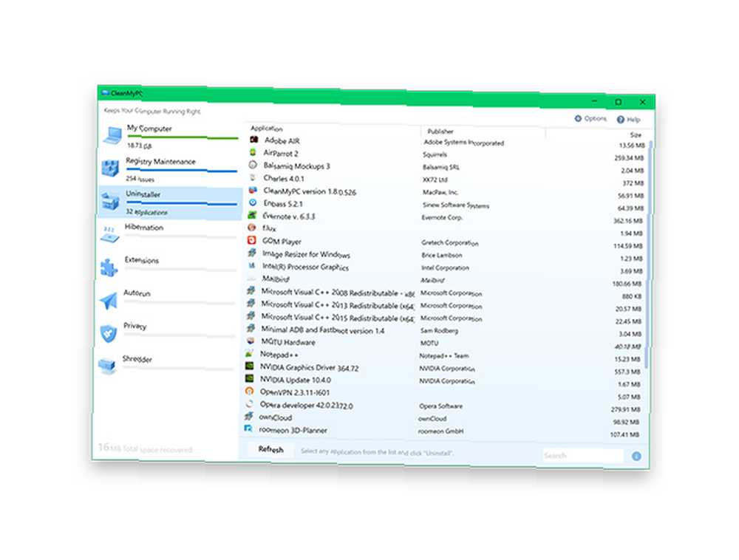This screenshot has height=560, width=739.
Task: Click the Gretech Corporation publisher cell
Action: pos(449,243)
